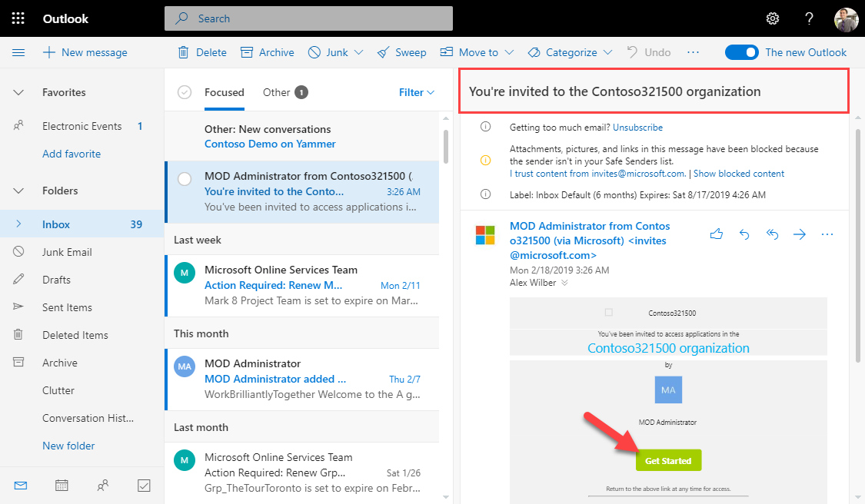Like the message thumbs-up icon
The width and height of the screenshot is (865, 504).
(717, 234)
